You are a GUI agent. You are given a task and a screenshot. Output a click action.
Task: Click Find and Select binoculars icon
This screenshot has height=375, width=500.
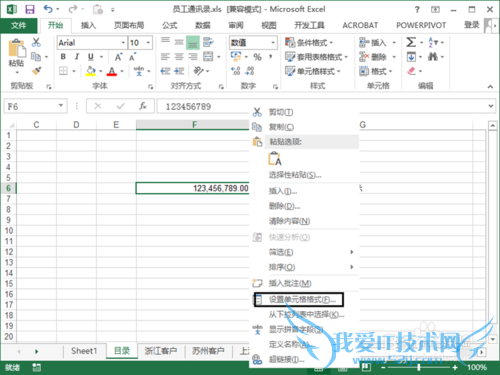(433, 57)
